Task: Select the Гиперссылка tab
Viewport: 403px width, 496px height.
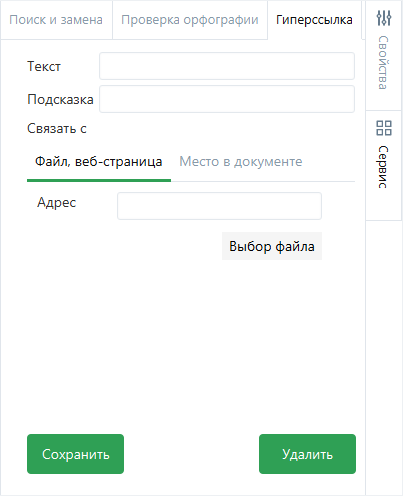Action: pos(314,20)
